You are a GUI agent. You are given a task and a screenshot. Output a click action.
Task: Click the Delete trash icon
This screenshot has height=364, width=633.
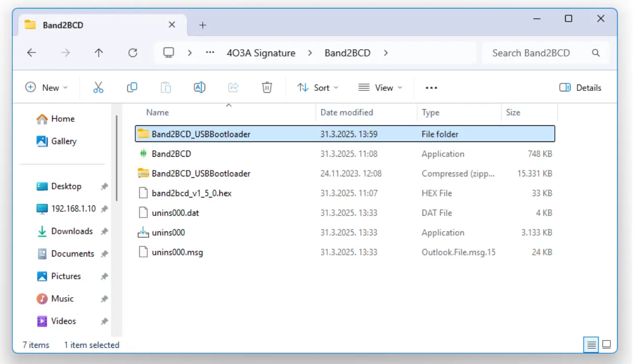267,87
